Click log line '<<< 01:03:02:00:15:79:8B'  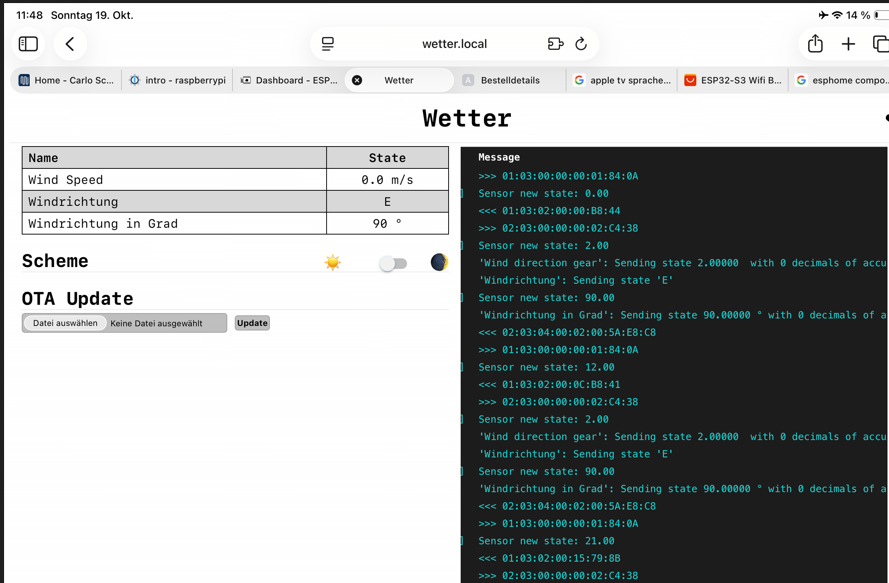[549, 559]
